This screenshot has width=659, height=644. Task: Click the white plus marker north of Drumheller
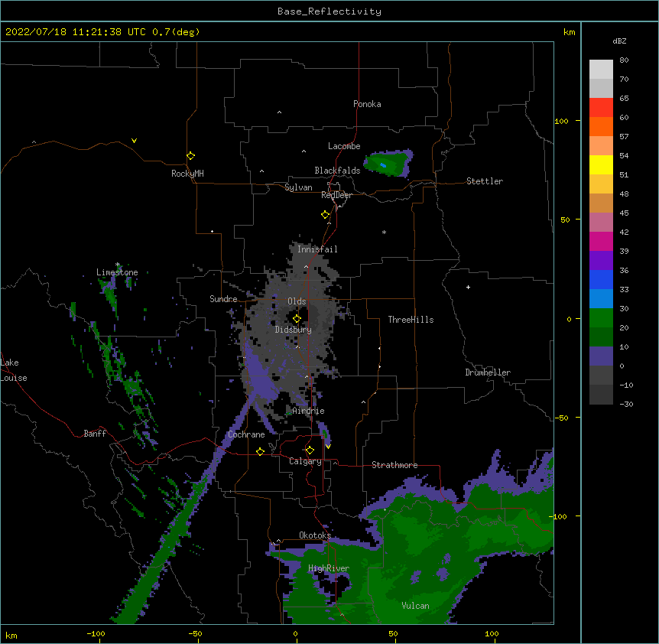pyautogui.click(x=468, y=287)
